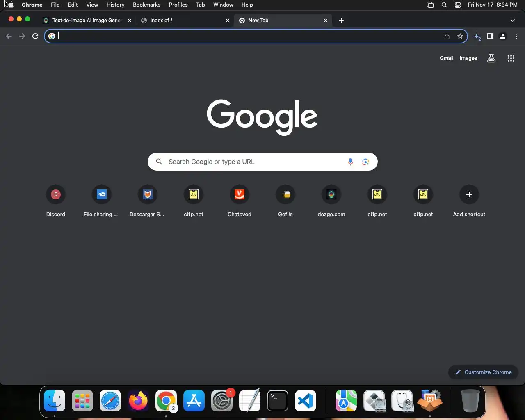This screenshot has height=420, width=525.
Task: Open Visual Studio Code from the Dock
Action: (x=306, y=401)
